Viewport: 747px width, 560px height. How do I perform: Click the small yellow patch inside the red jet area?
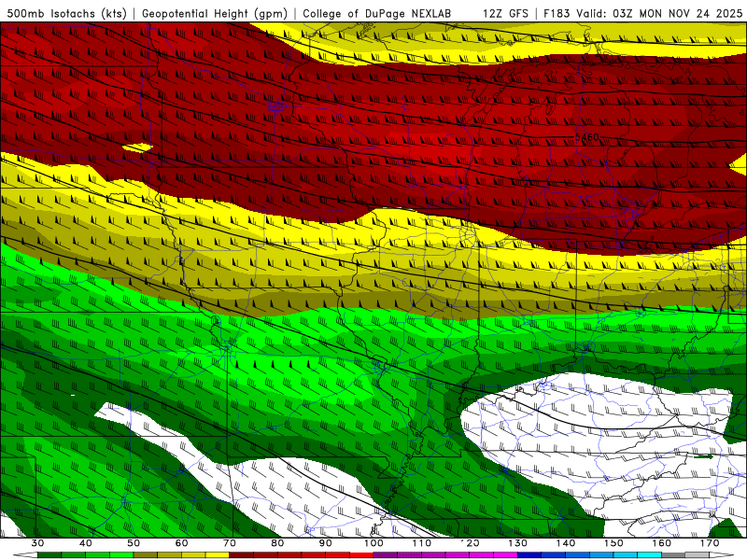[137, 148]
